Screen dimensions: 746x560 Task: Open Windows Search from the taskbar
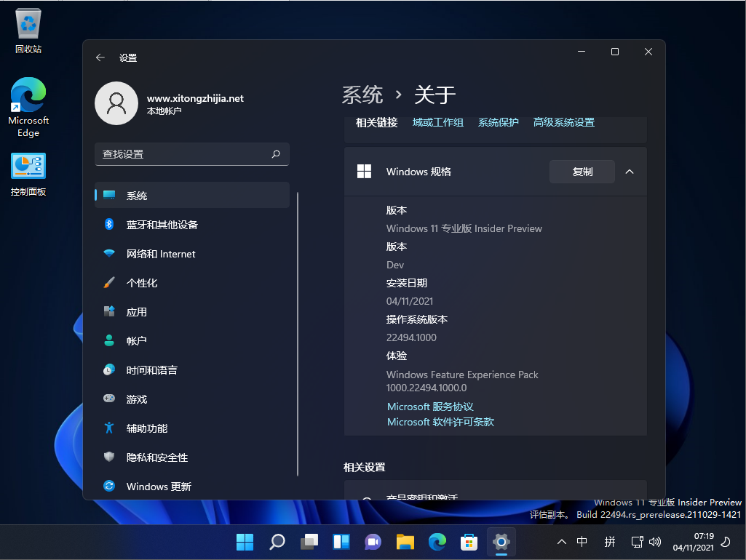tap(277, 542)
